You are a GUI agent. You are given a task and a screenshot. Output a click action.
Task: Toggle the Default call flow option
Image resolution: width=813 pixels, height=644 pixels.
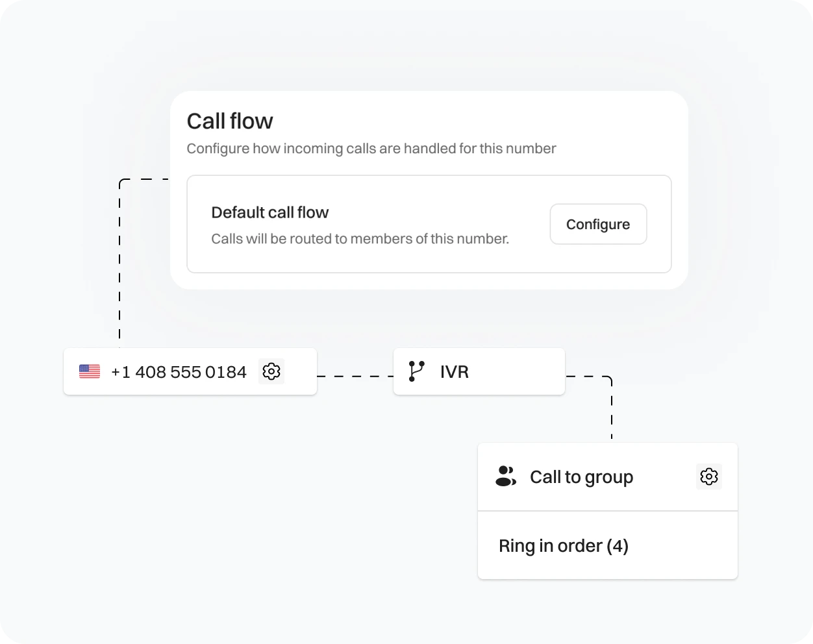click(270, 212)
